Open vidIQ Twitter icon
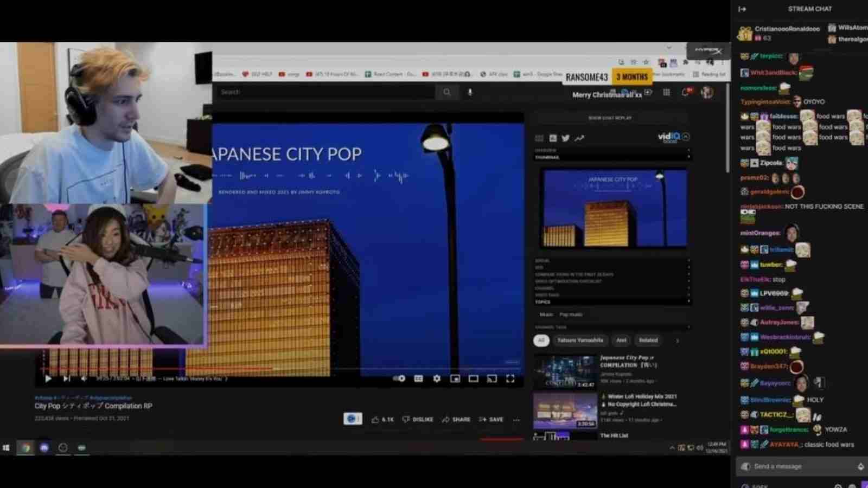Screen dimensions: 868x488 click(x=566, y=138)
